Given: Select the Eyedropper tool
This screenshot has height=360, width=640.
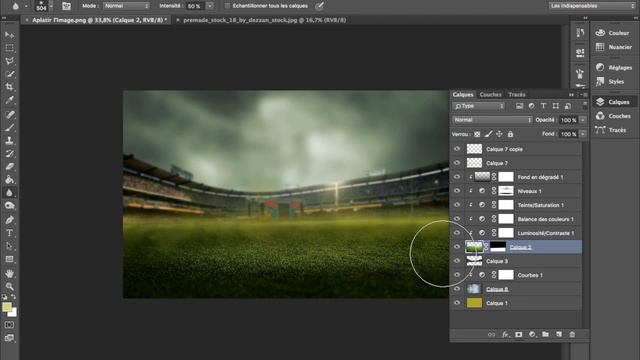Looking at the screenshot, I should tap(9, 100).
